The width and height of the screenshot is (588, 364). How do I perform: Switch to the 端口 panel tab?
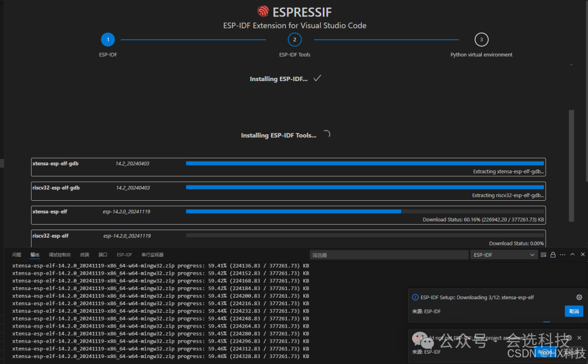(x=103, y=255)
